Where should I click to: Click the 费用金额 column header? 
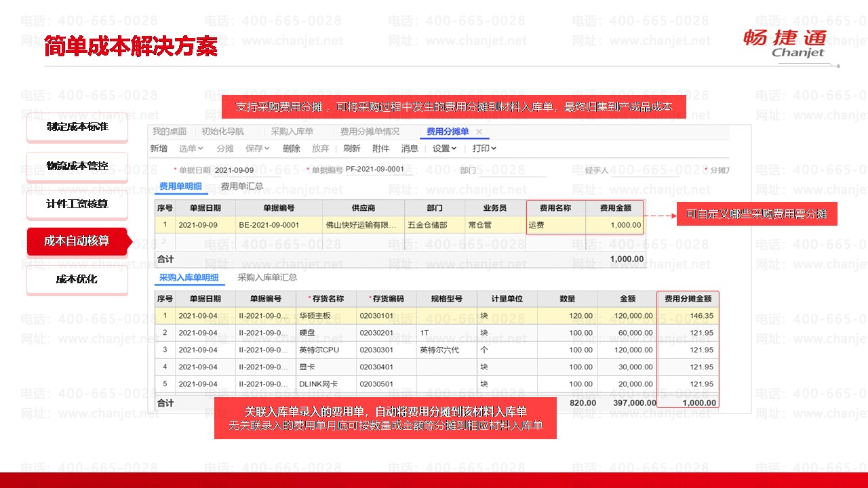point(616,208)
